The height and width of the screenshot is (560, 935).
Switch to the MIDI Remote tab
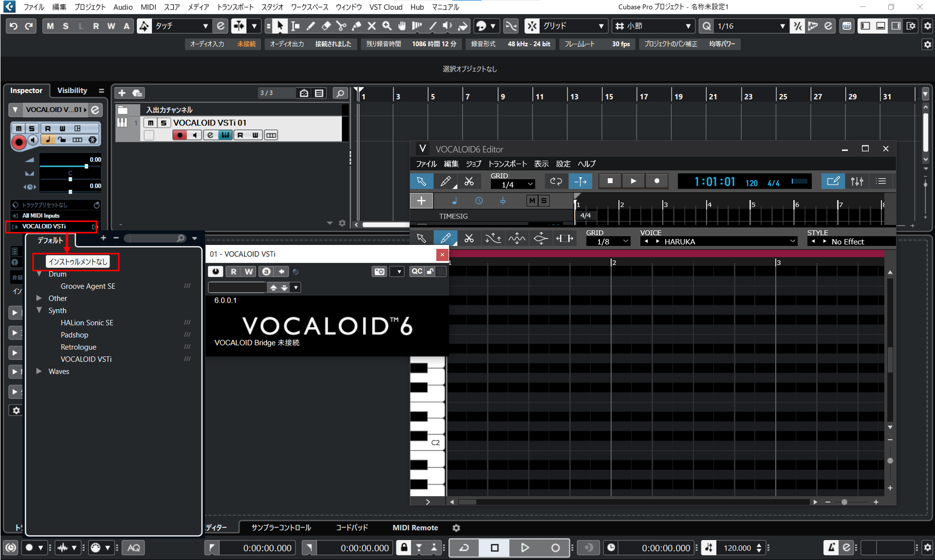[415, 528]
